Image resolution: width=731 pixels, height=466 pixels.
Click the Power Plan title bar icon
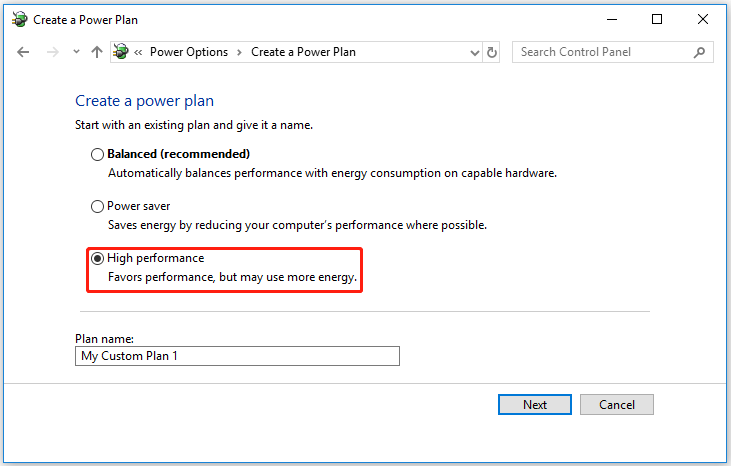(x=20, y=19)
